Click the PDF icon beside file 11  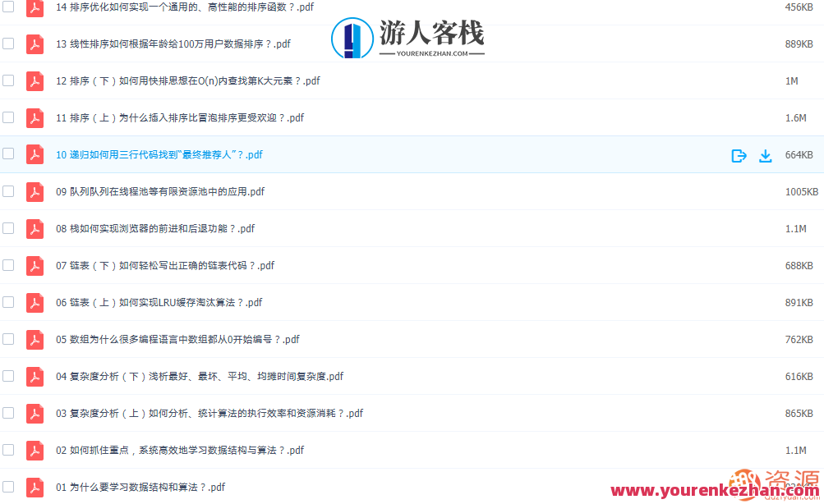[x=34, y=117]
